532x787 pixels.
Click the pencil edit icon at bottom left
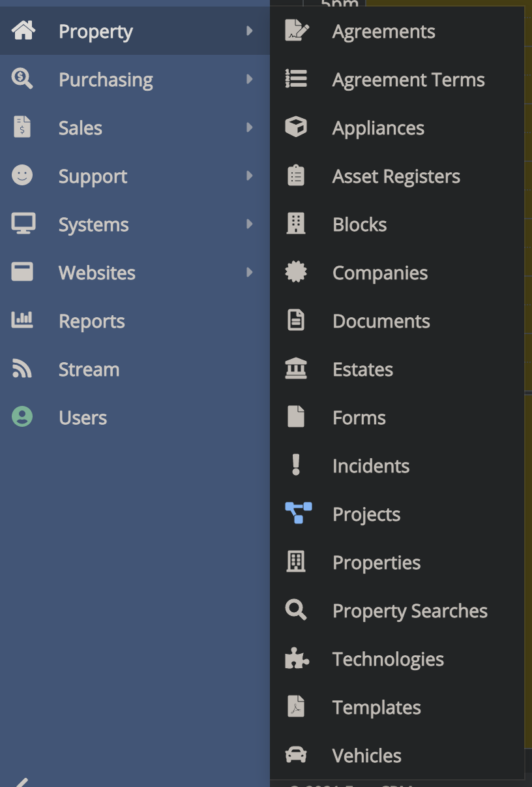[x=21, y=782]
